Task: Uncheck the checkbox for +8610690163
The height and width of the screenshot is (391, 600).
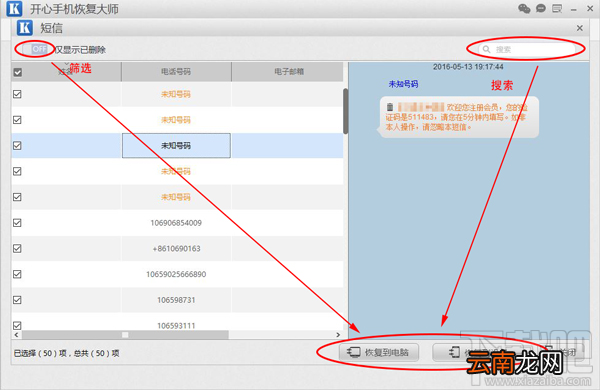Action: (x=17, y=248)
